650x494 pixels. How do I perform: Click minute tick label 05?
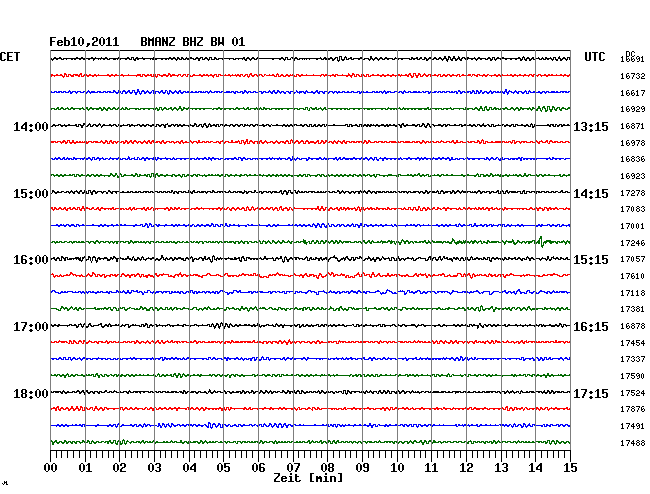click(x=223, y=468)
